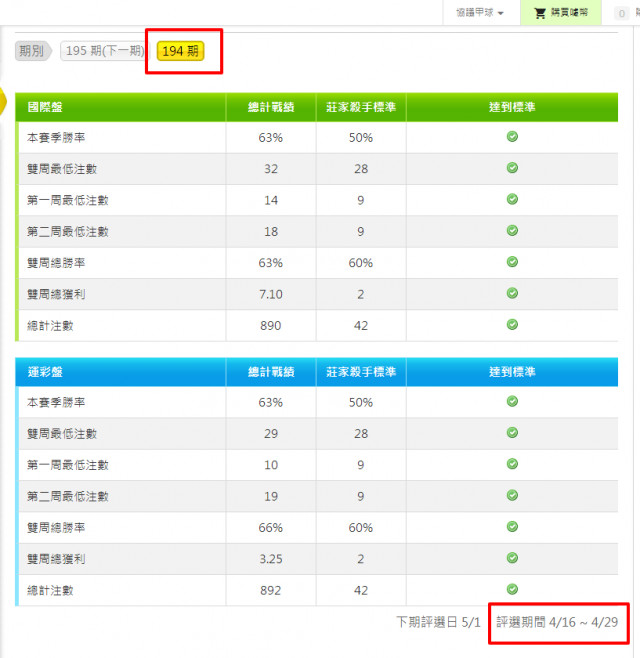
Task: Open the top bar dropdown left of cart
Action: [479, 13]
